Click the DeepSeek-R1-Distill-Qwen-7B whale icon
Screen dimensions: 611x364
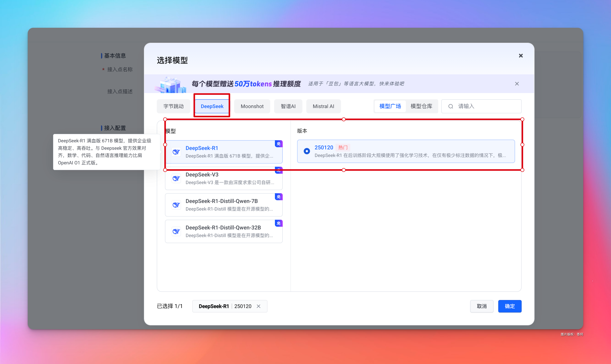click(x=176, y=205)
